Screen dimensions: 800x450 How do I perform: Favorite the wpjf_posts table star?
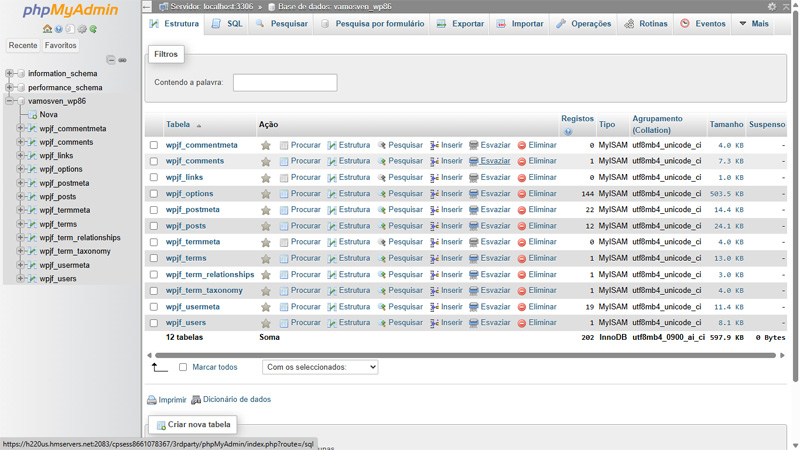click(266, 226)
